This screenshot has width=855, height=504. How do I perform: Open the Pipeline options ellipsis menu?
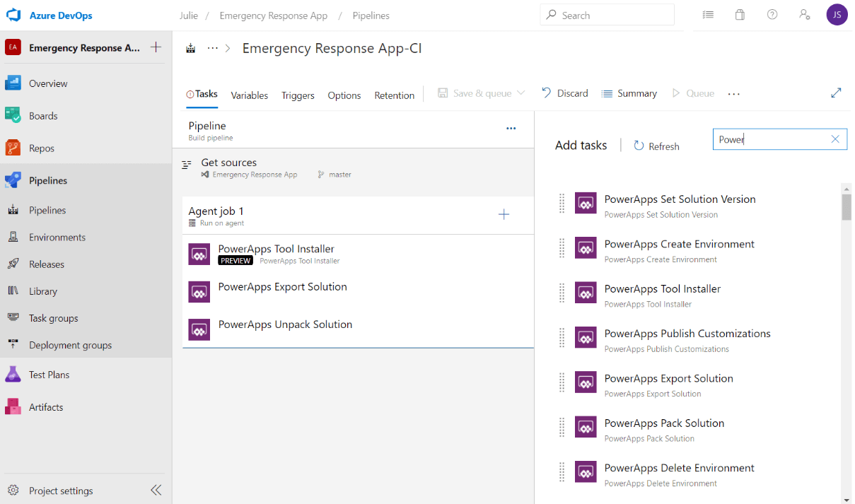(x=511, y=128)
